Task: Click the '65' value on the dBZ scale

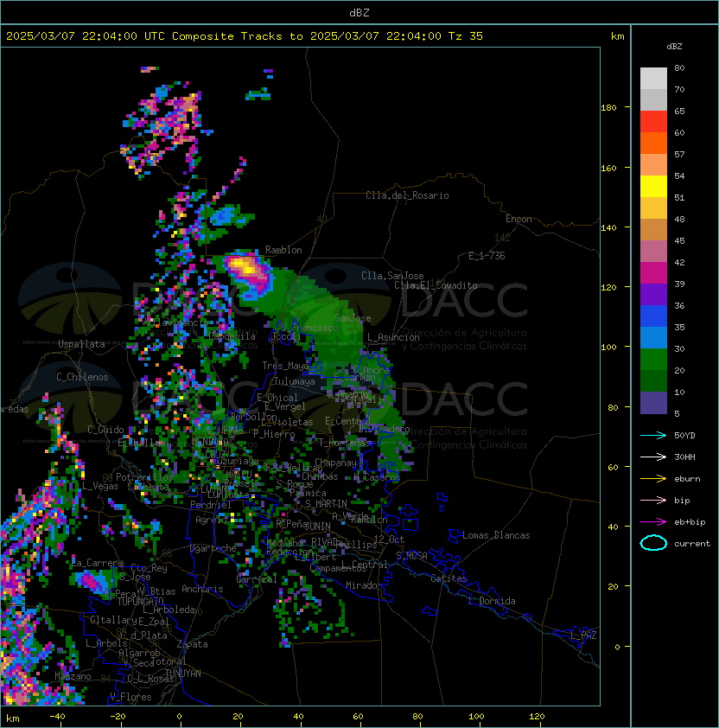Action: (679, 111)
